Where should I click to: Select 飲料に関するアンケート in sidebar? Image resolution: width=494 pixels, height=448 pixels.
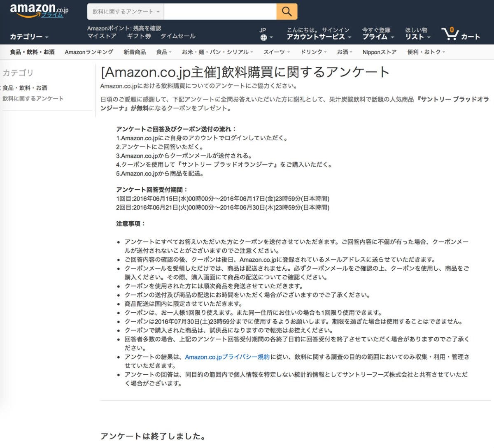[x=33, y=98]
